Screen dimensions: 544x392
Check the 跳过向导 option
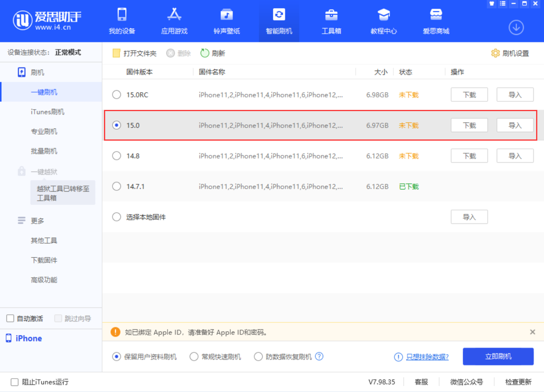58,318
